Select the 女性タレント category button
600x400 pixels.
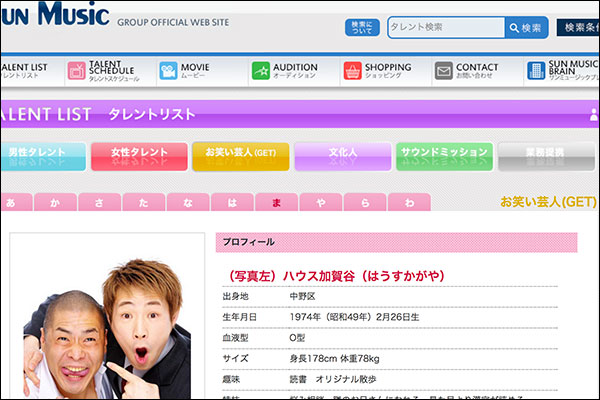[138, 153]
